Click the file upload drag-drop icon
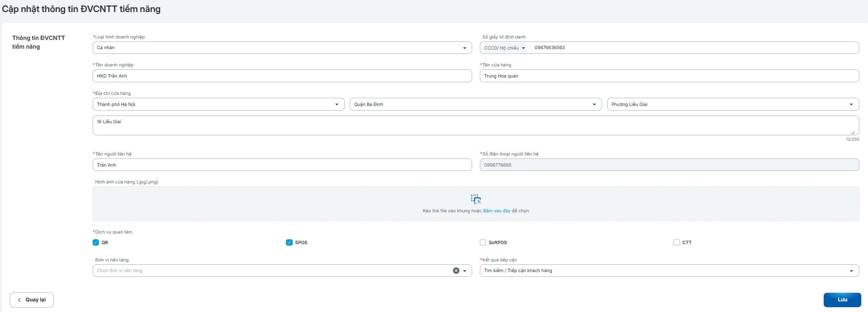The image size is (868, 312). click(x=476, y=199)
